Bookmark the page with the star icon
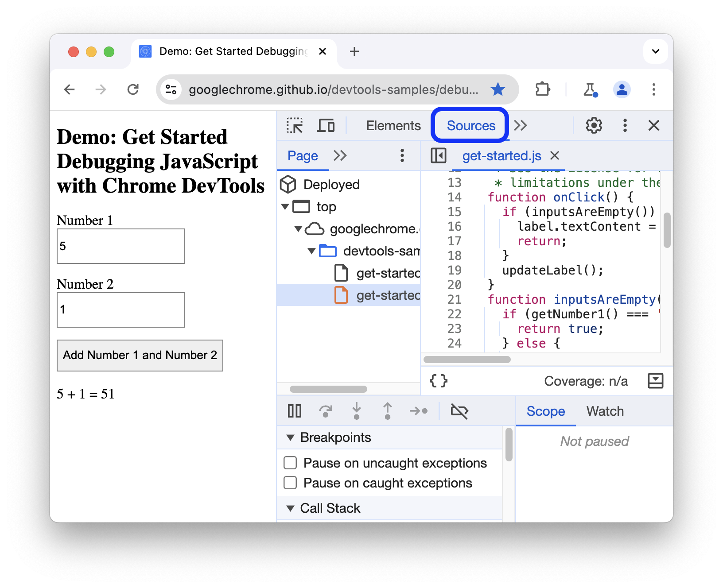Image resolution: width=723 pixels, height=588 pixels. click(x=498, y=89)
